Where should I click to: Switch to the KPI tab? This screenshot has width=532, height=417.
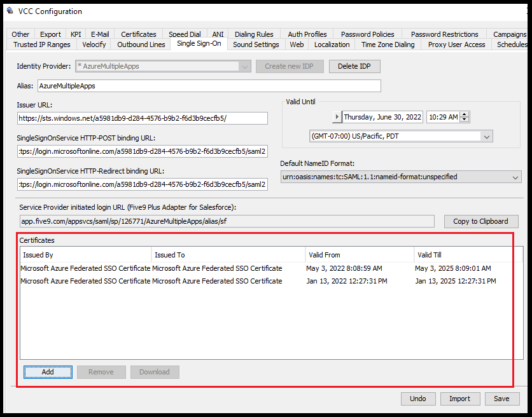[76, 34]
